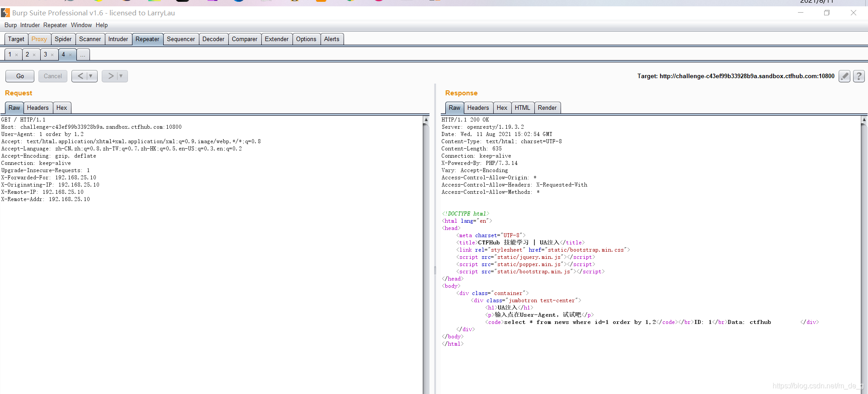The height and width of the screenshot is (394, 868).
Task: Restore the window with the maximize button
Action: point(827,13)
